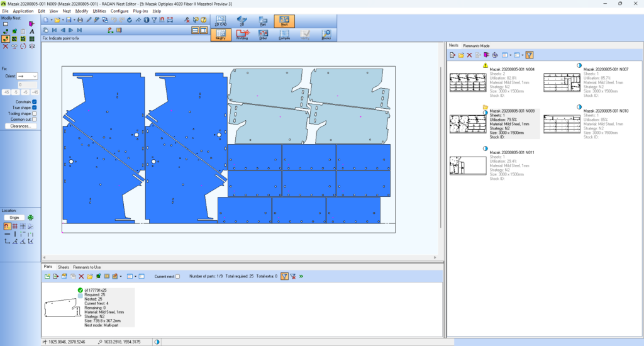Screen dimensions: 644x346
Task: Select the Order mode icon
Action: click(x=263, y=35)
